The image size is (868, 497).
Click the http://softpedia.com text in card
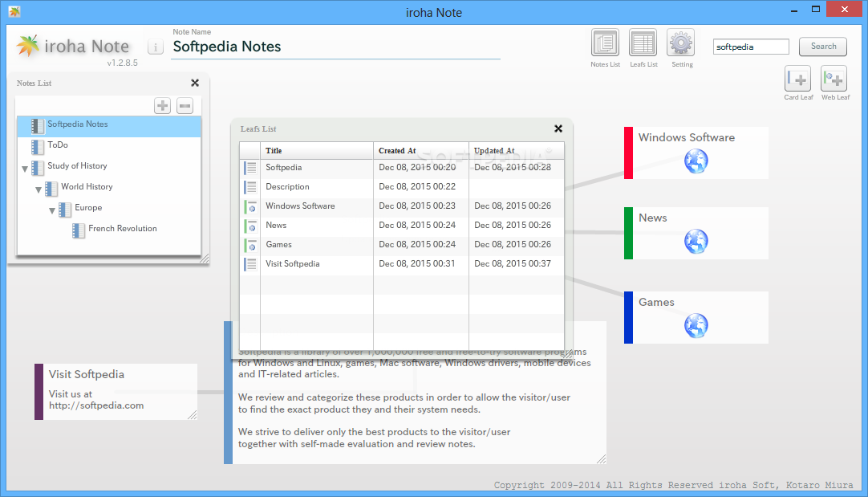pyautogui.click(x=96, y=405)
